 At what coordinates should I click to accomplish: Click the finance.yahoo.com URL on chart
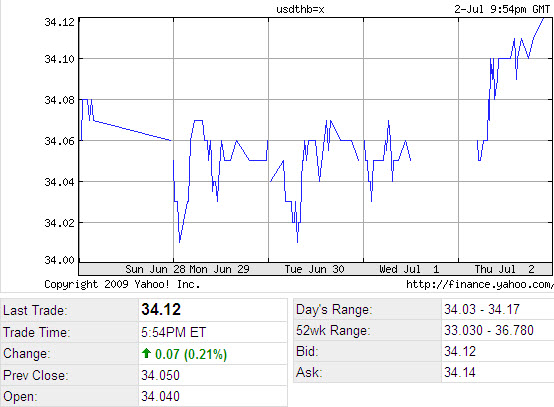click(x=480, y=284)
